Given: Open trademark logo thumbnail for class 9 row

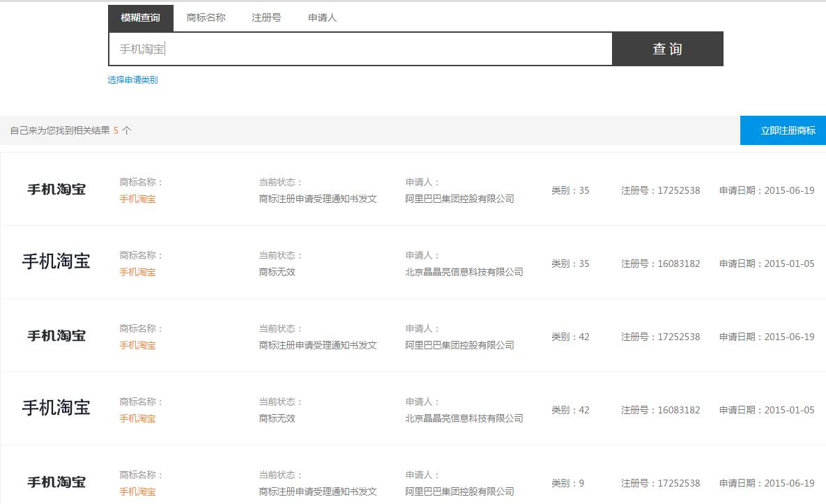Looking at the screenshot, I should (x=56, y=482).
